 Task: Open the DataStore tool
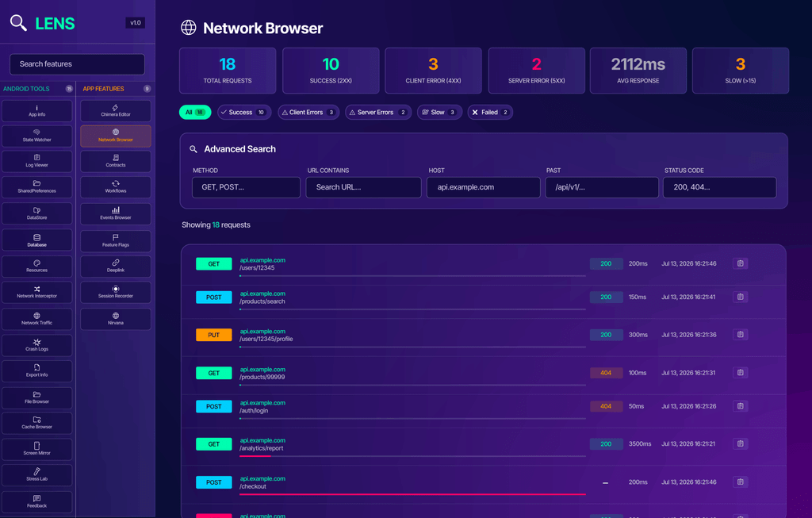coord(36,214)
